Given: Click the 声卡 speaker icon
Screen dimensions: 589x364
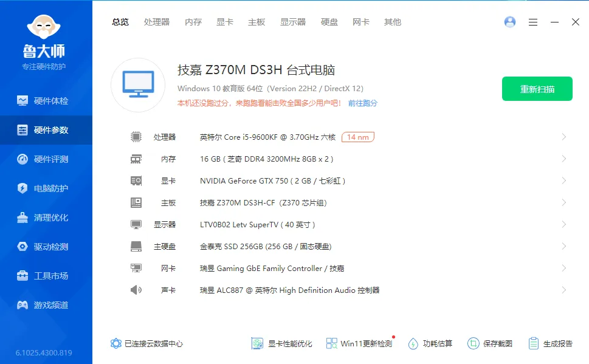Looking at the screenshot, I should [x=136, y=290].
